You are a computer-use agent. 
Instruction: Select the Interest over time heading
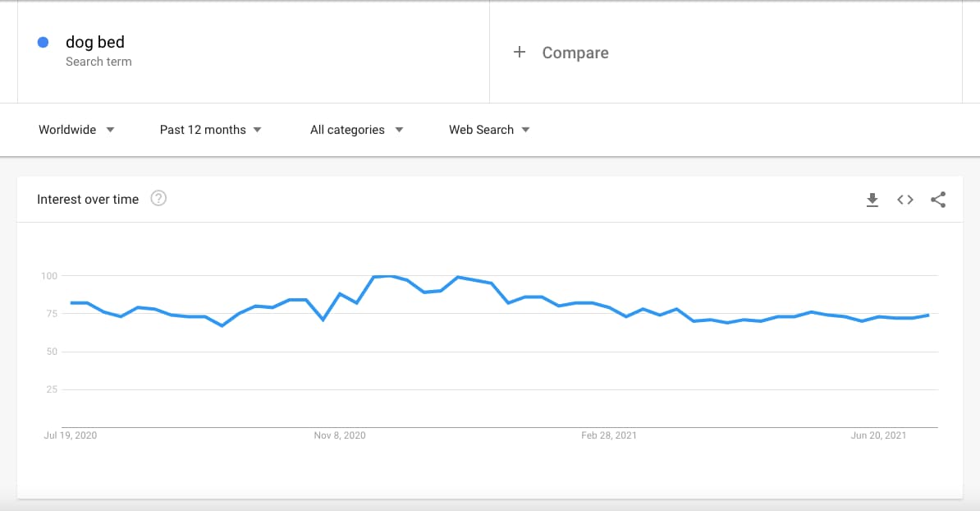[88, 200]
